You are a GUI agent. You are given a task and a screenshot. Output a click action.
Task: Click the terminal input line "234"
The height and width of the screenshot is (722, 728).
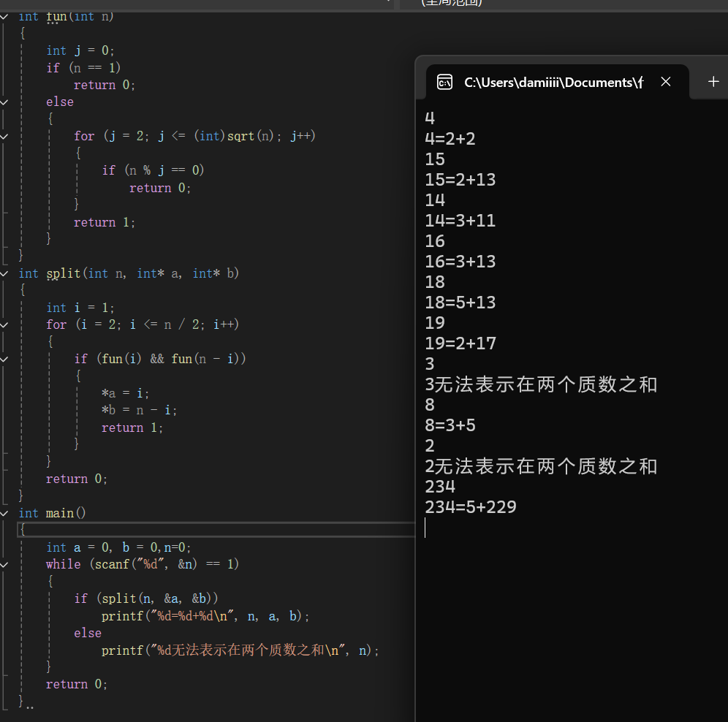coord(440,487)
